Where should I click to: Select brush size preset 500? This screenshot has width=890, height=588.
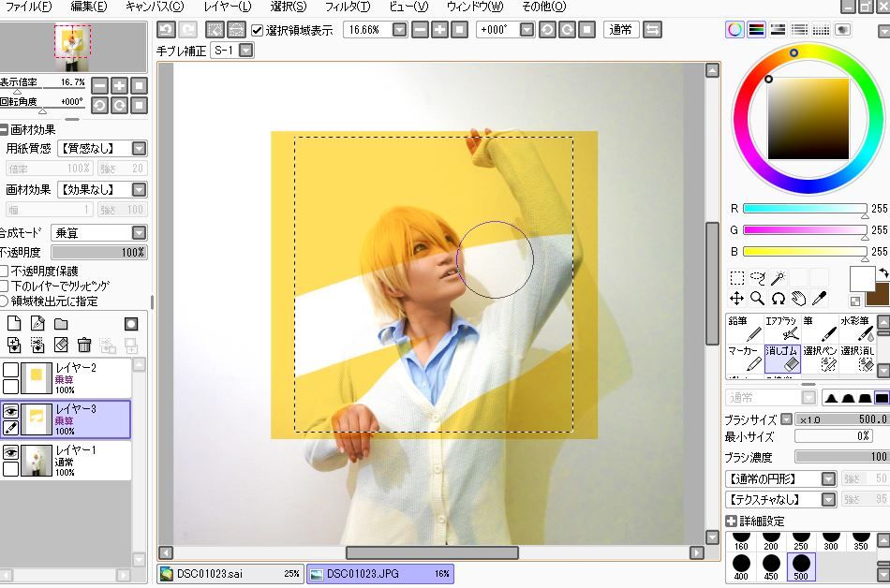click(801, 566)
